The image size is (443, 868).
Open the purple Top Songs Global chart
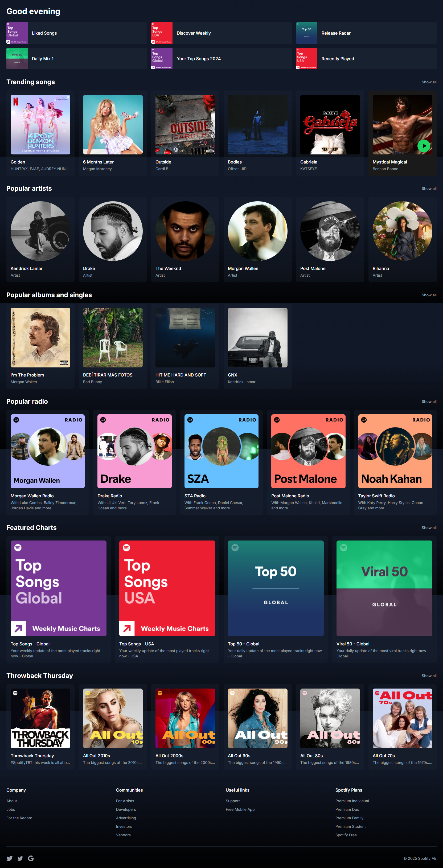tap(59, 589)
